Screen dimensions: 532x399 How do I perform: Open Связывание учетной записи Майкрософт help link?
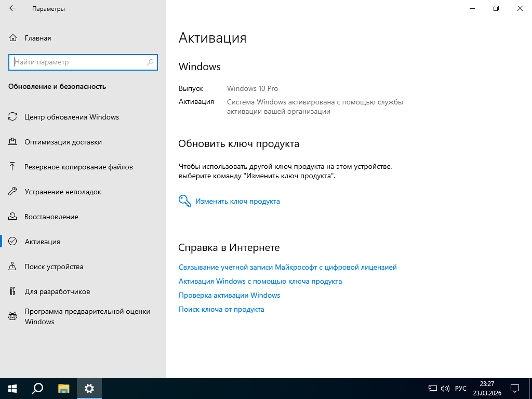click(x=287, y=267)
